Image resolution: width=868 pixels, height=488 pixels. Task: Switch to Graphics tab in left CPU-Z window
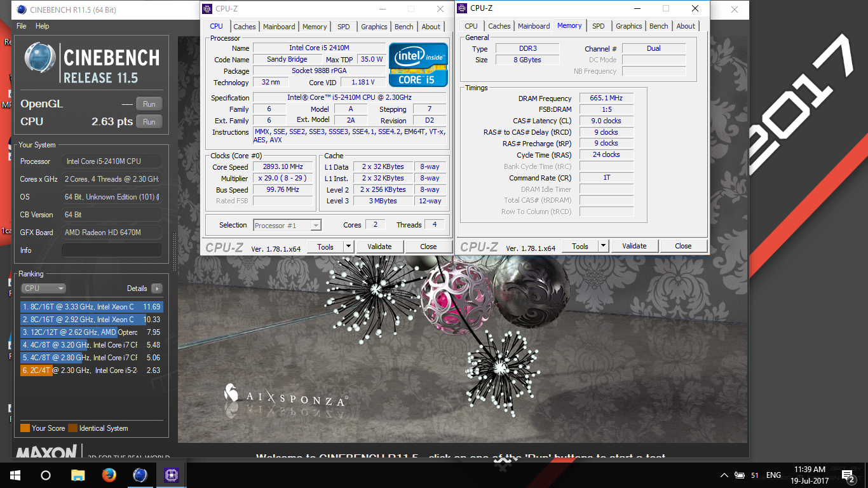[374, 27]
